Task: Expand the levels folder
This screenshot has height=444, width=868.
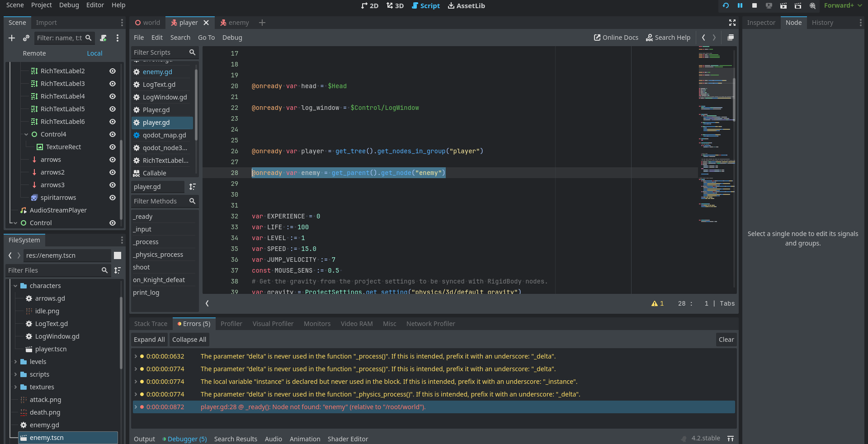Action: (15, 362)
